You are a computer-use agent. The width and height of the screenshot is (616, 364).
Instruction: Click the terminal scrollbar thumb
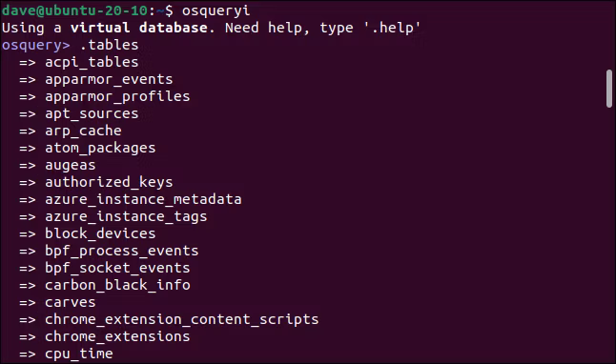pos(609,89)
